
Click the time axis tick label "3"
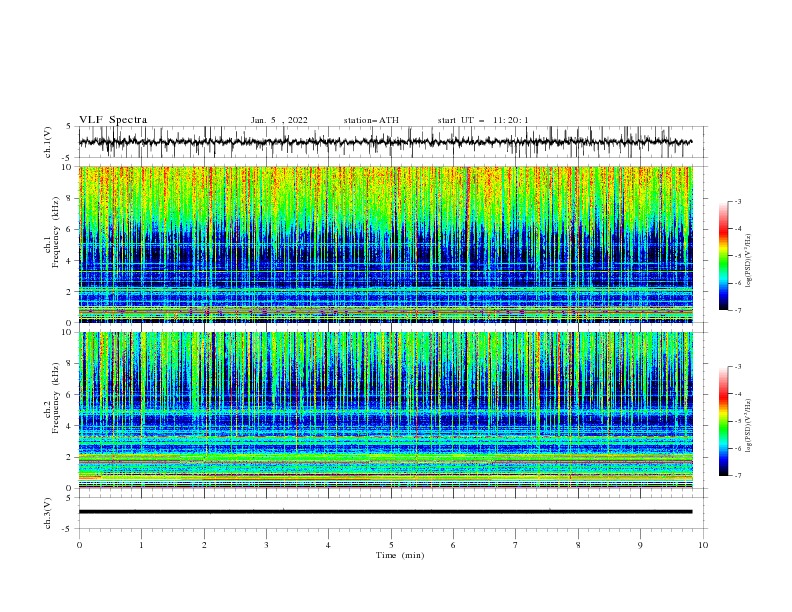click(x=266, y=545)
